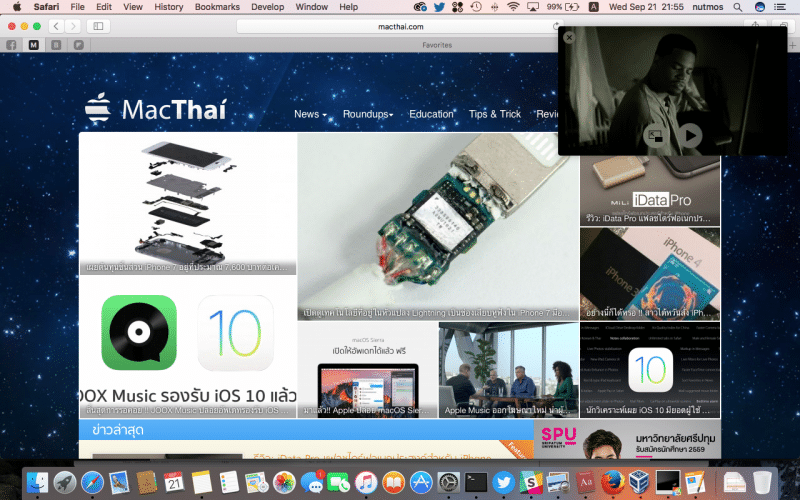The height and width of the screenshot is (500, 800).
Task: Open the Tips & Trick nav link
Action: point(495,114)
